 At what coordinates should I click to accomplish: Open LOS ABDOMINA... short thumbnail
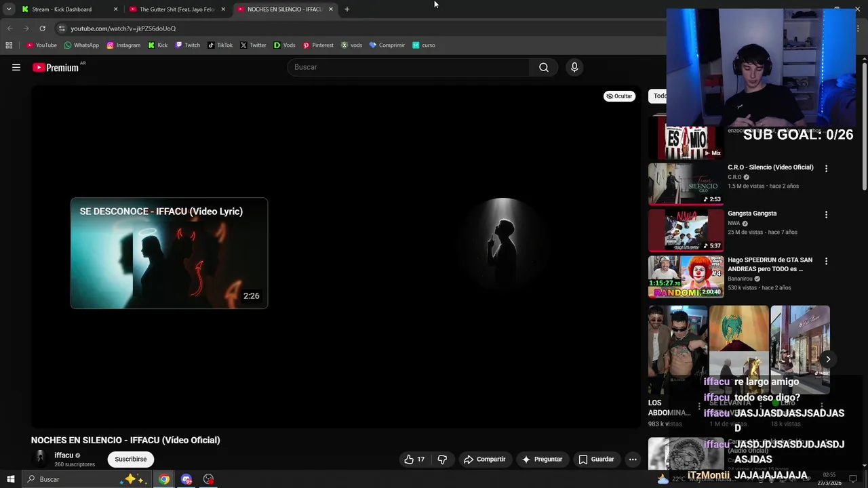pos(677,350)
